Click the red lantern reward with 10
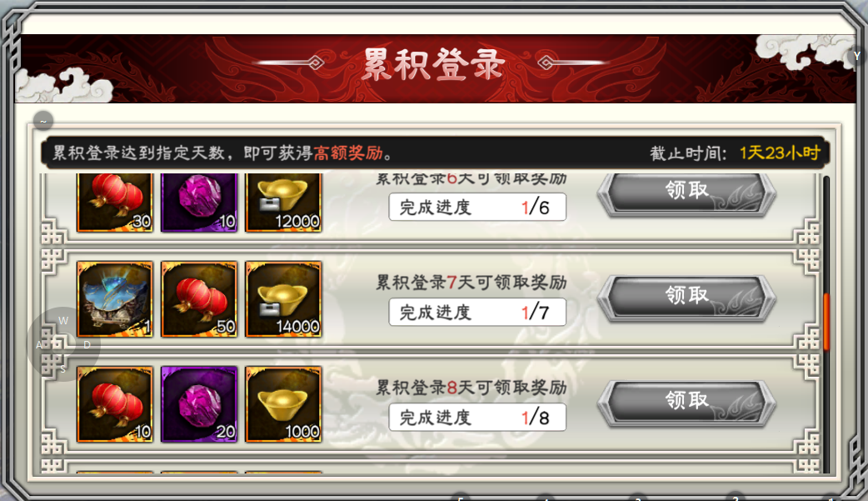Viewport: 868px width, 501px height. pyautogui.click(x=115, y=404)
